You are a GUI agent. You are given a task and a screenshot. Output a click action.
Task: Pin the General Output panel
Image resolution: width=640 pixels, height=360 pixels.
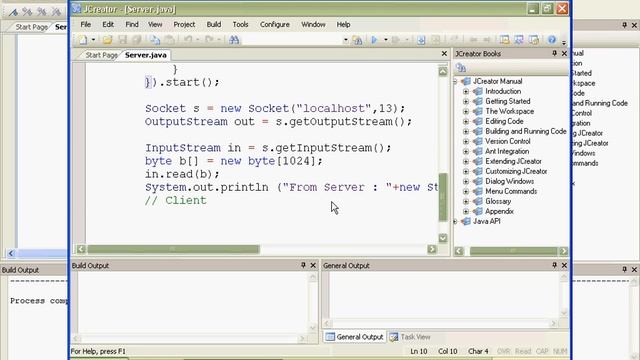pyautogui.click(x=554, y=265)
